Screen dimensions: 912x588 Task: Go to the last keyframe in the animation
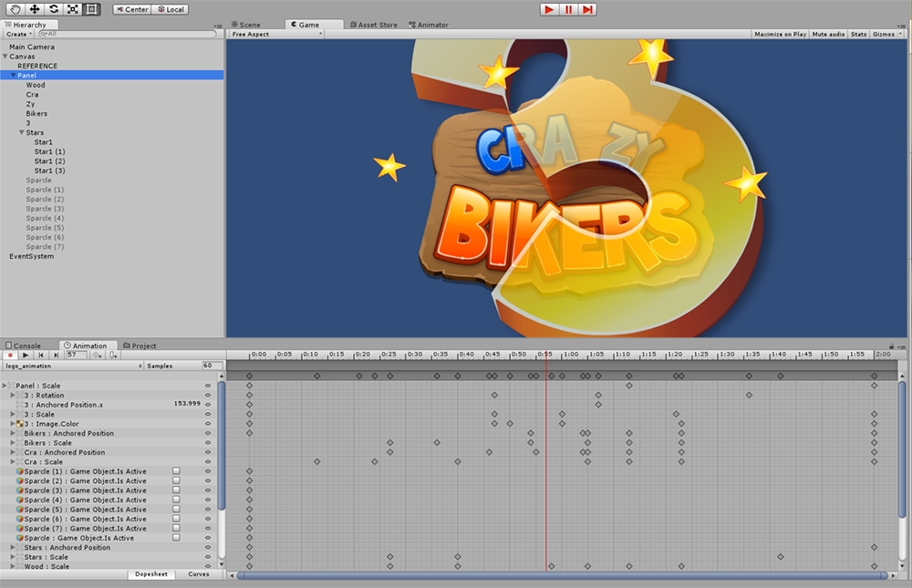pyautogui.click(x=56, y=356)
